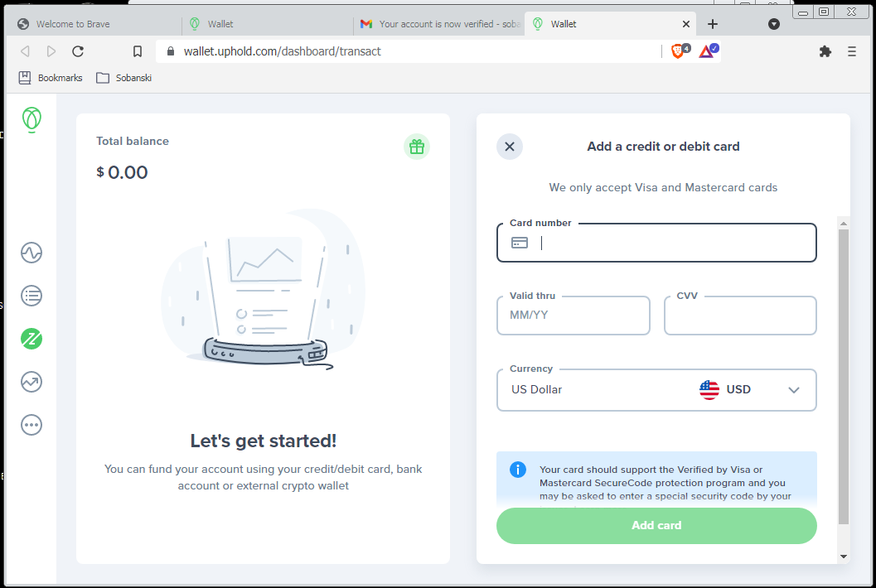Open the browser extensions puzzle icon
The image size is (876, 588).
click(x=825, y=51)
